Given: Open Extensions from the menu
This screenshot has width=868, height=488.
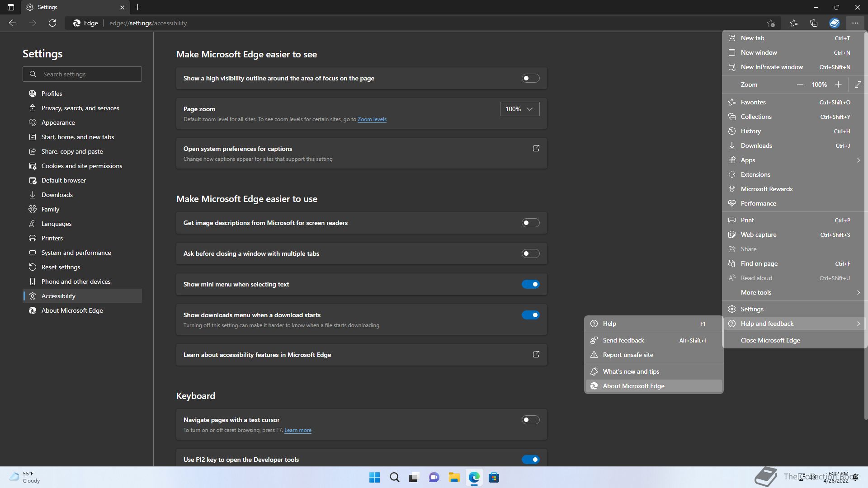Looking at the screenshot, I should point(793,174).
